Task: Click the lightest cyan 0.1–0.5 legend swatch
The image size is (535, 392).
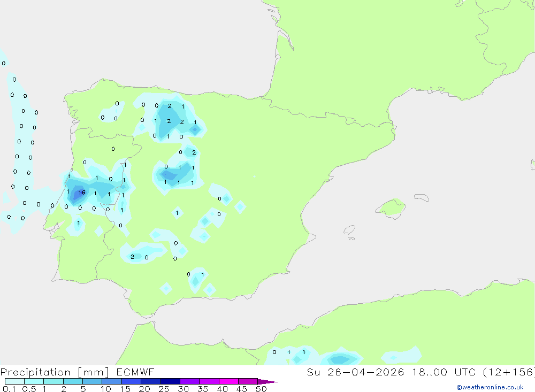Action: (x=14, y=381)
